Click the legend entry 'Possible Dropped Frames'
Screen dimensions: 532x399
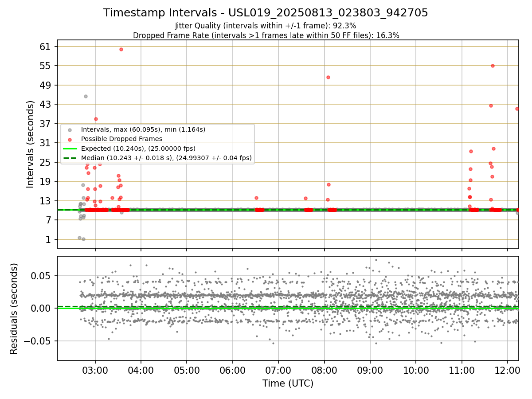coord(121,139)
